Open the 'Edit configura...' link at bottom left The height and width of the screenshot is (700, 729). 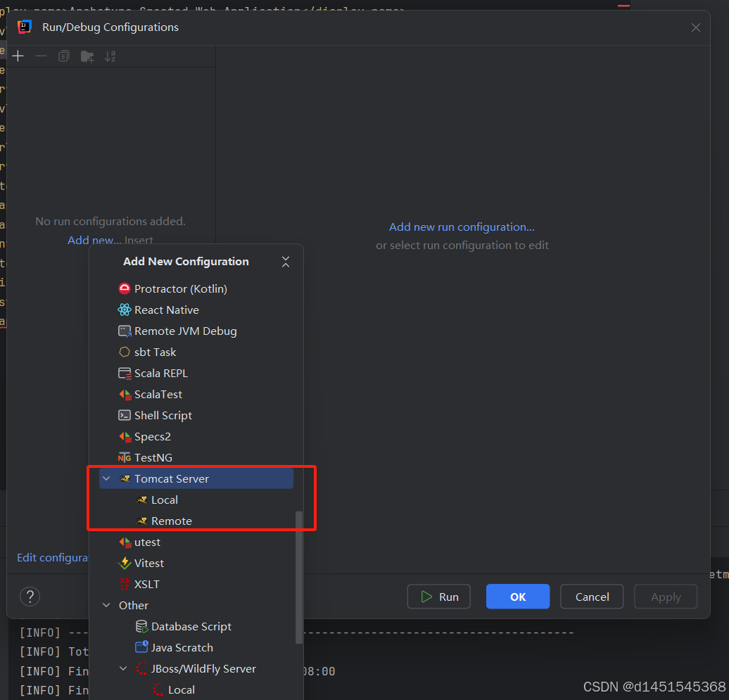53,557
